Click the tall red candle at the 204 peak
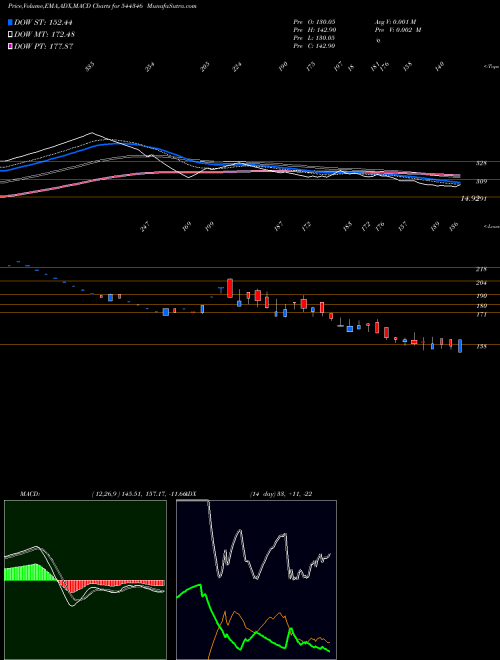This screenshot has width=500, height=660. pos(230,288)
